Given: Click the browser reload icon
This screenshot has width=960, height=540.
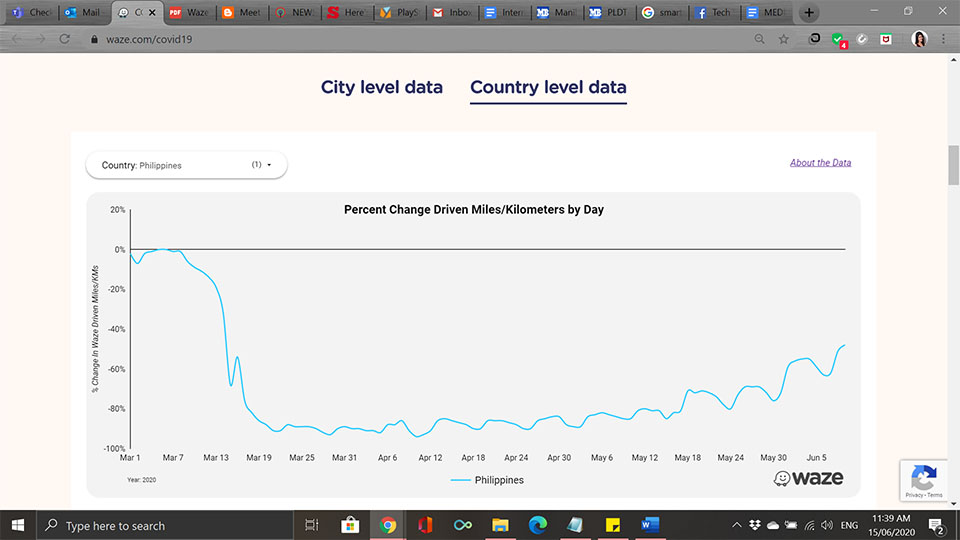Looking at the screenshot, I should pyautogui.click(x=65, y=39).
